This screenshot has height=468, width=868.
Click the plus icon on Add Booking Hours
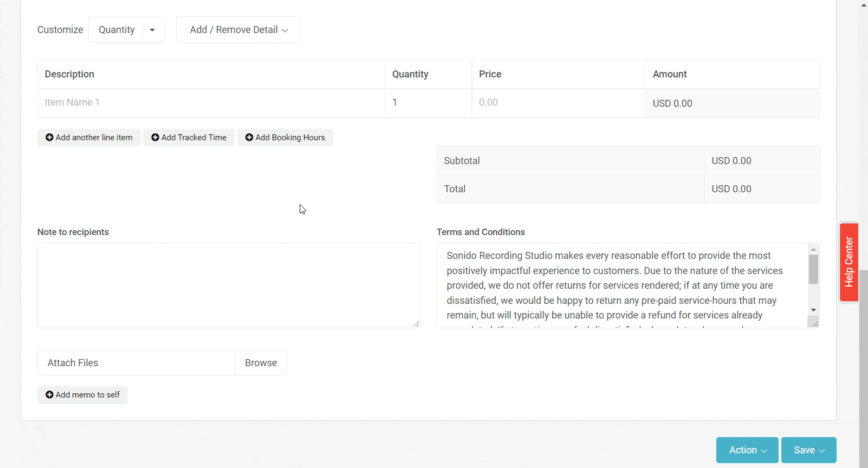249,138
